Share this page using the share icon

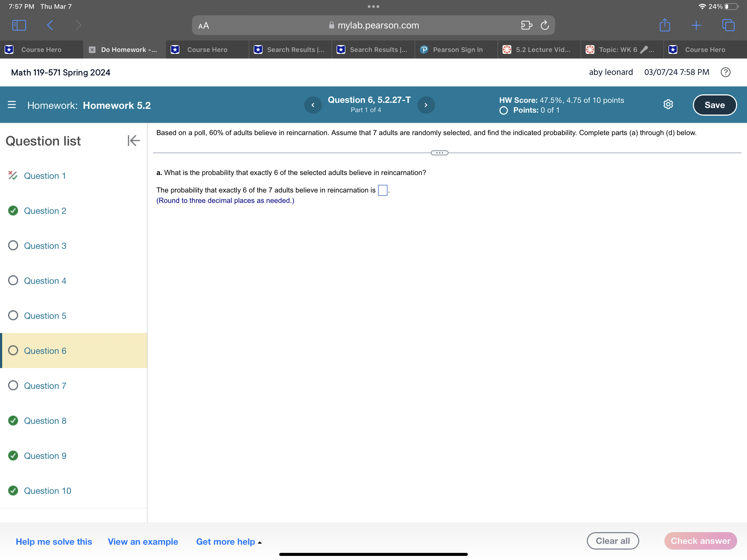(665, 25)
